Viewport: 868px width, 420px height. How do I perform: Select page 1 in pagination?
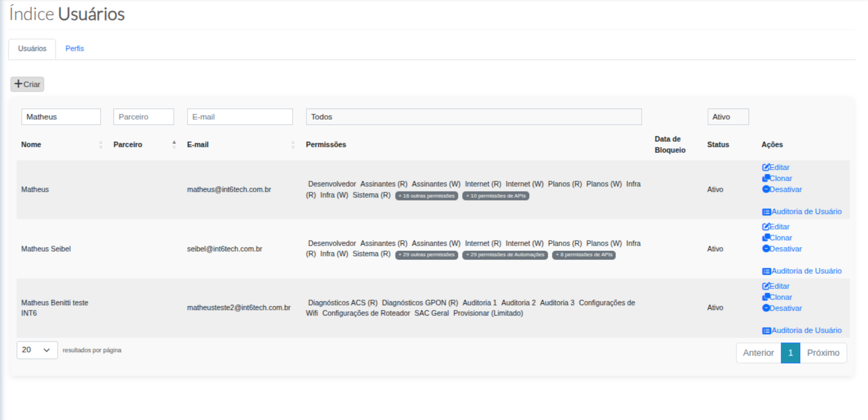coord(791,353)
